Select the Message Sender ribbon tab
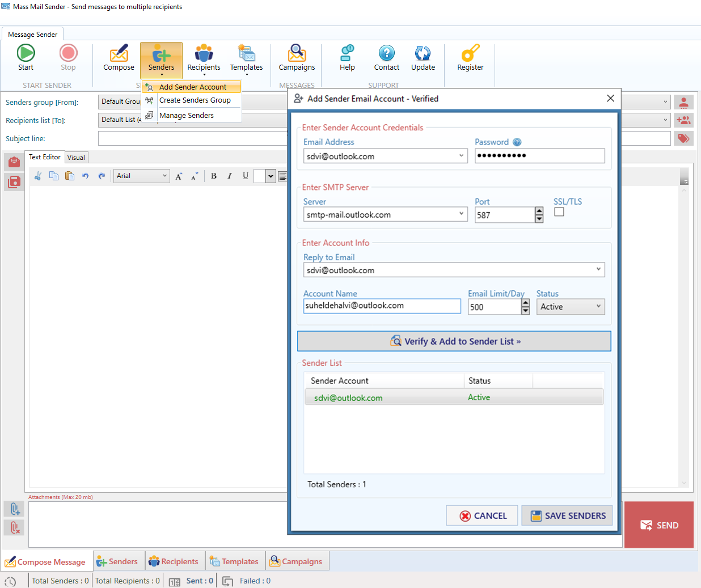Screen dimensions: 701x588 coord(32,34)
